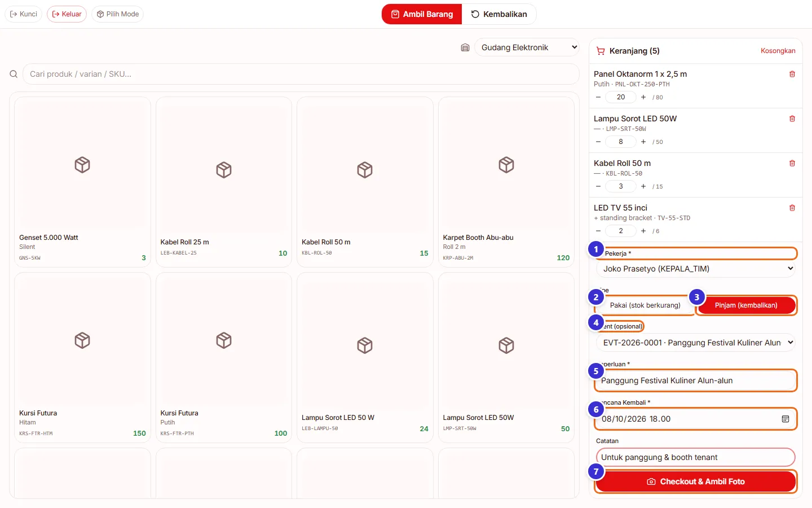This screenshot has height=508, width=812.
Task: Click the warehouse icon beside Gudang Elektronik
Action: (465, 47)
